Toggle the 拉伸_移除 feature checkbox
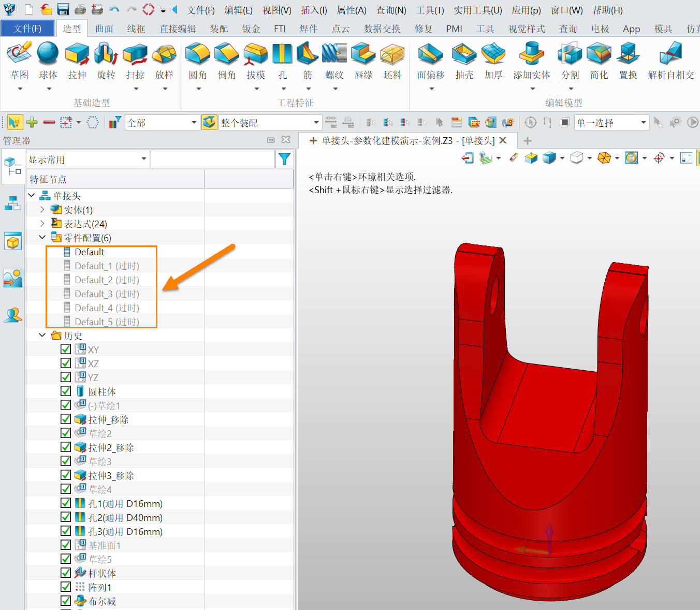This screenshot has width=700, height=610. pos(66,419)
